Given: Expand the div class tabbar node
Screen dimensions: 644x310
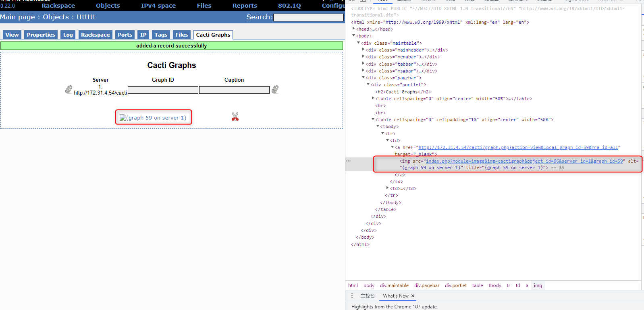Looking at the screenshot, I should [363, 64].
